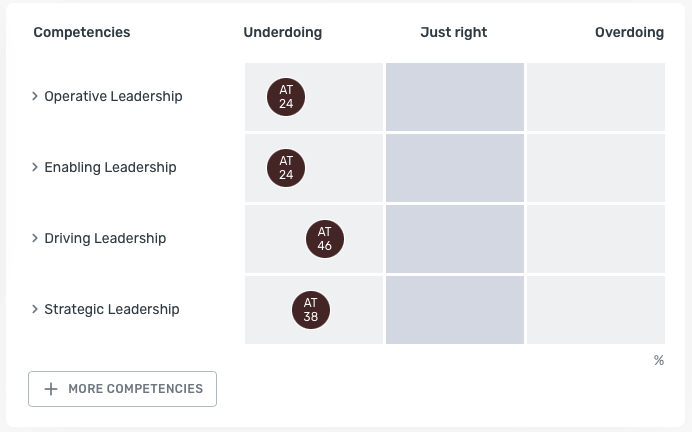Click the Enabling Leadership label
The image size is (692, 432).
pyautogui.click(x=110, y=167)
